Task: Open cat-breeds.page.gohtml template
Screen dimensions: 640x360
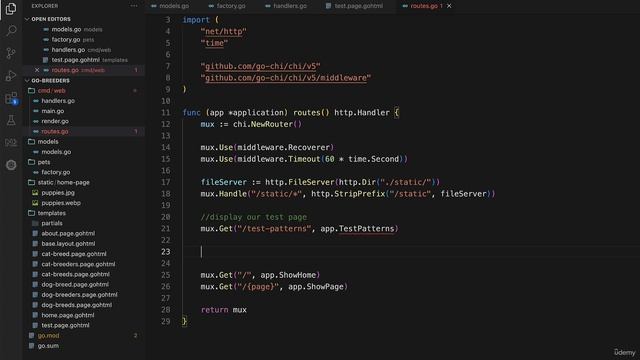Action: (76, 274)
